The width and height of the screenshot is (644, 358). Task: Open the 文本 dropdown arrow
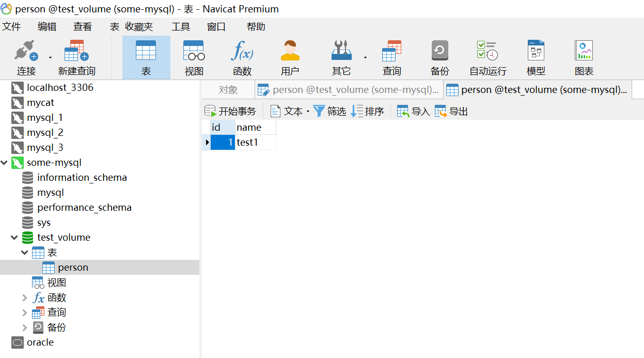point(308,111)
